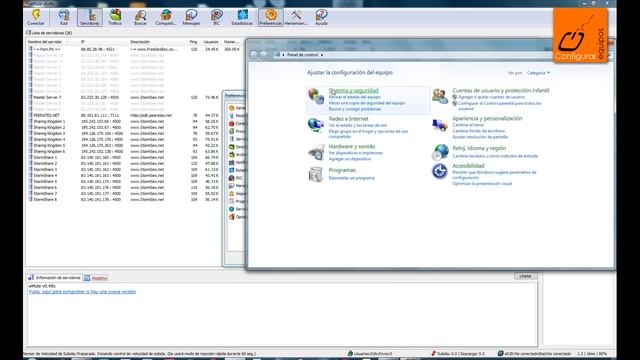Click the Preferencias toolbar icon
The height and width of the screenshot is (360, 640).
coord(271,18)
